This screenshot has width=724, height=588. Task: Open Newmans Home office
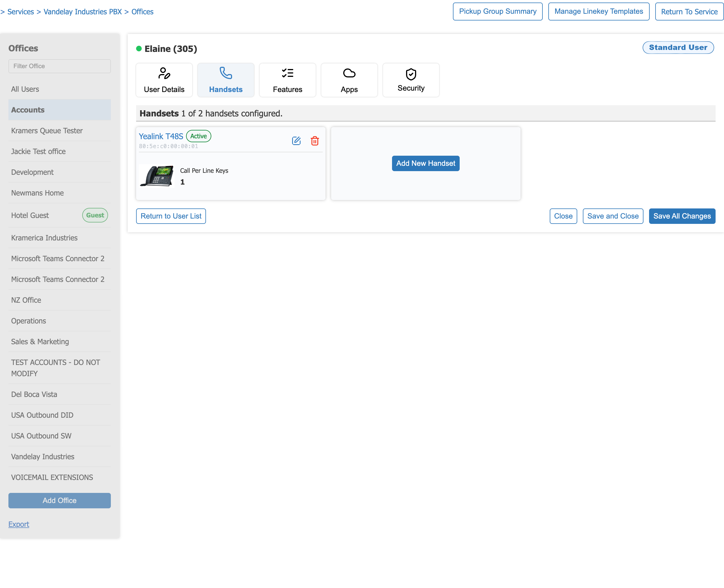coord(59,193)
